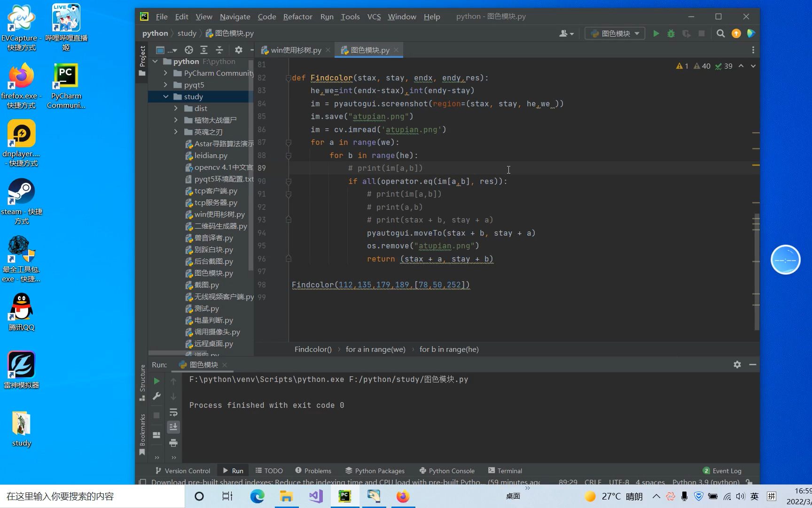Toggle scroll to end in console

point(173,427)
